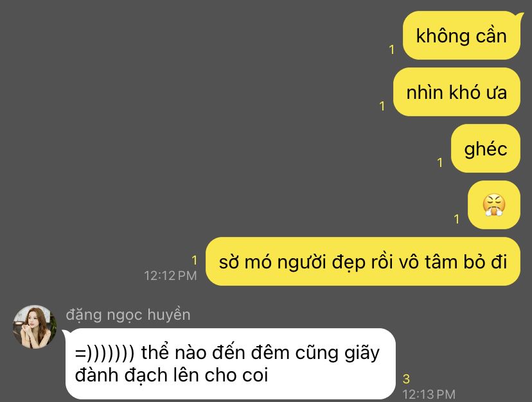Click the sender name đặng ngọc huyền
532x402 pixels.
(x=128, y=315)
